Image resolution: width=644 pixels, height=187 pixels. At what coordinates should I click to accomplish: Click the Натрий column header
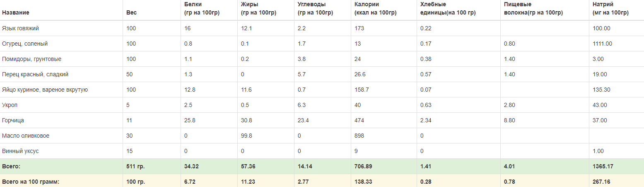click(610, 9)
